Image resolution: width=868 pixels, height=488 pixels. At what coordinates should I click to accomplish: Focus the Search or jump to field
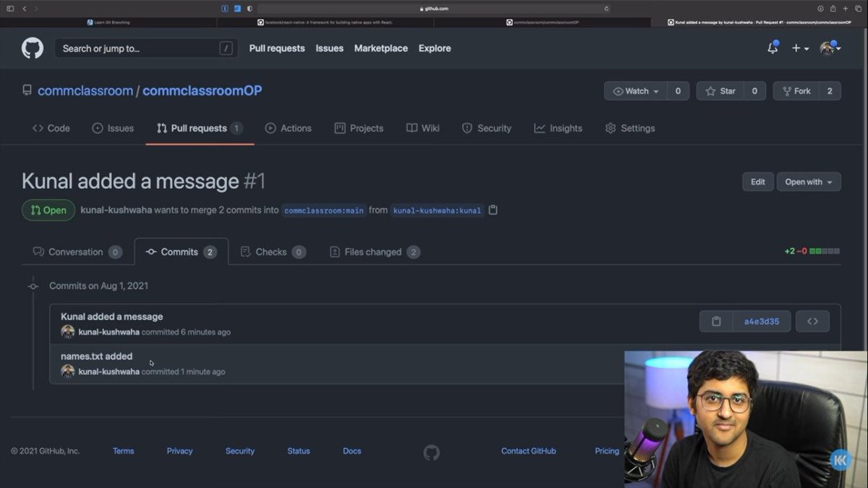[x=146, y=49]
